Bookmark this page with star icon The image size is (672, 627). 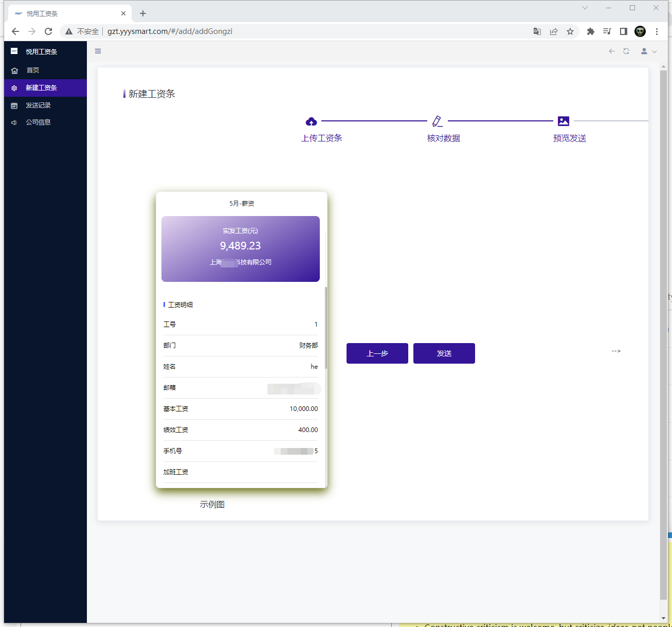[x=570, y=31]
